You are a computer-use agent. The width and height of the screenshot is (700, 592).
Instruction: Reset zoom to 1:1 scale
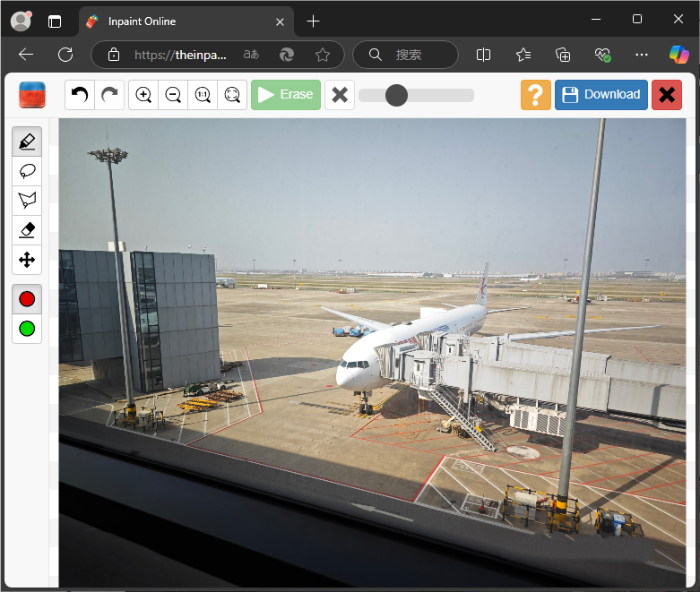point(203,94)
